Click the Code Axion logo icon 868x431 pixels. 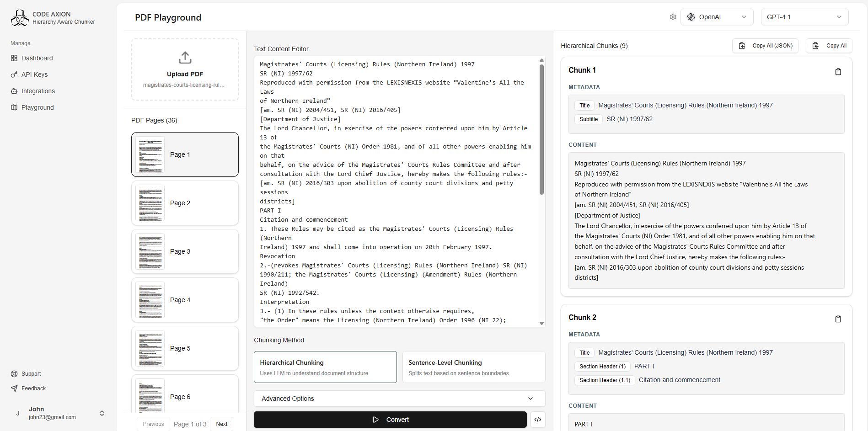(20, 18)
